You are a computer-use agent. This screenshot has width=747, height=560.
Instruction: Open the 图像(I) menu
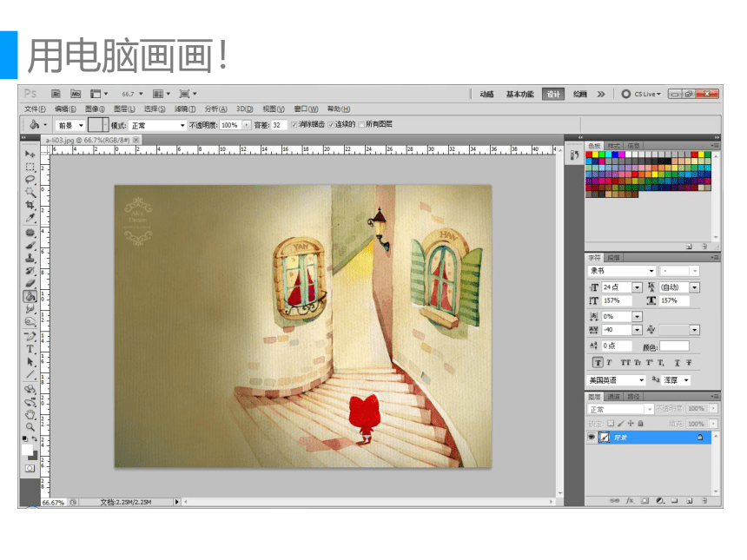(95, 109)
